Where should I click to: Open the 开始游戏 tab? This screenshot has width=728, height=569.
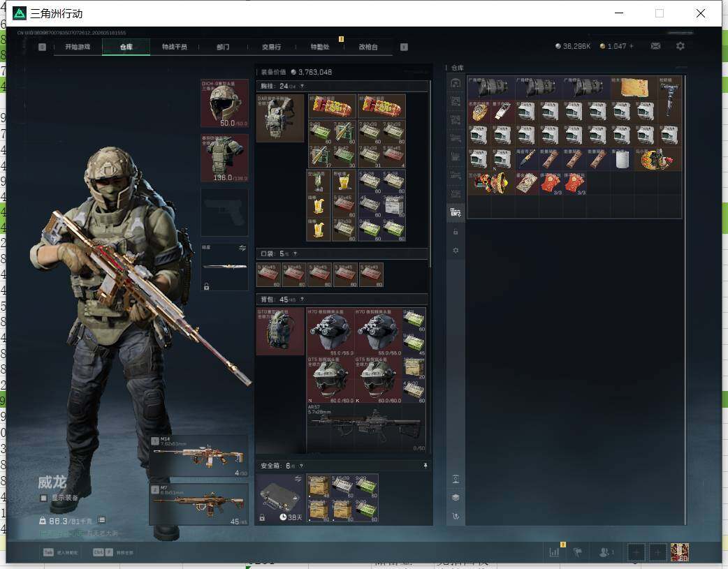tap(78, 47)
